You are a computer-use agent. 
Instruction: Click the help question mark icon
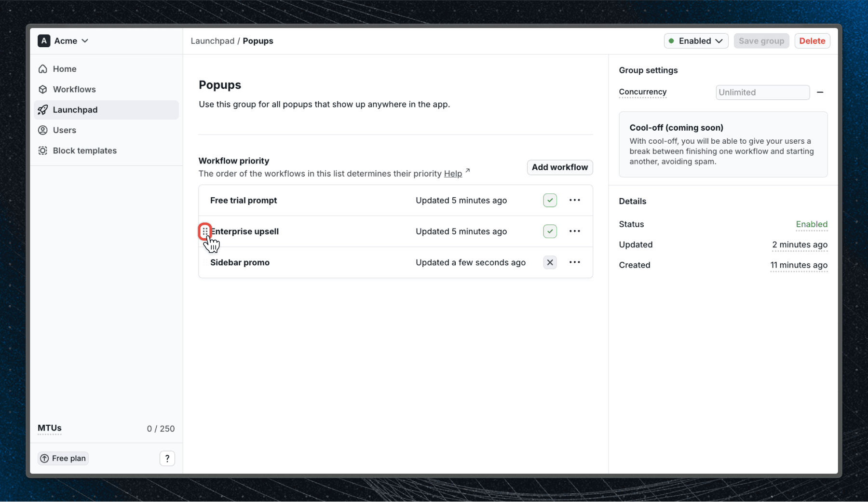(x=167, y=458)
